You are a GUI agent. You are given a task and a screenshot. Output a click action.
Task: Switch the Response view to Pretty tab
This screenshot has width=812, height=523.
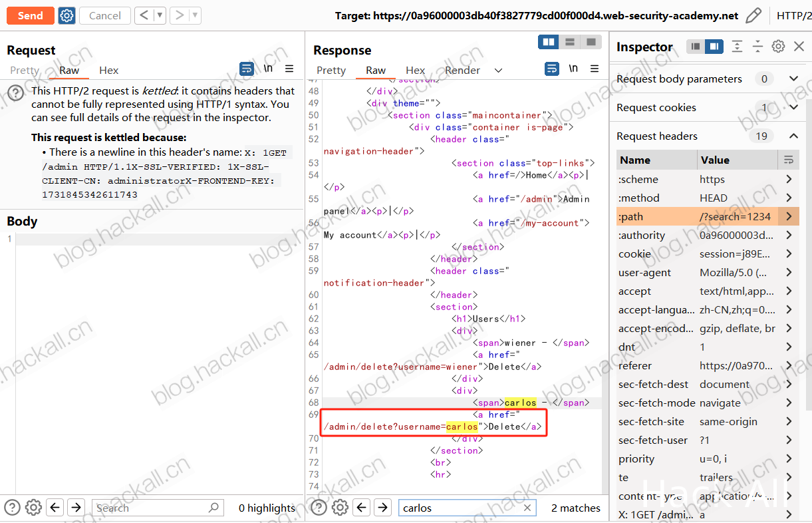pos(331,70)
